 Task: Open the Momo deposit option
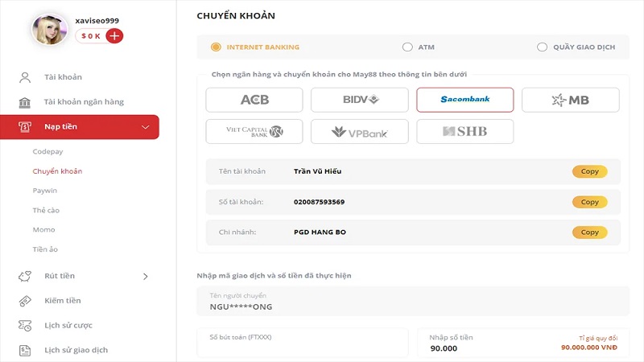click(x=44, y=230)
